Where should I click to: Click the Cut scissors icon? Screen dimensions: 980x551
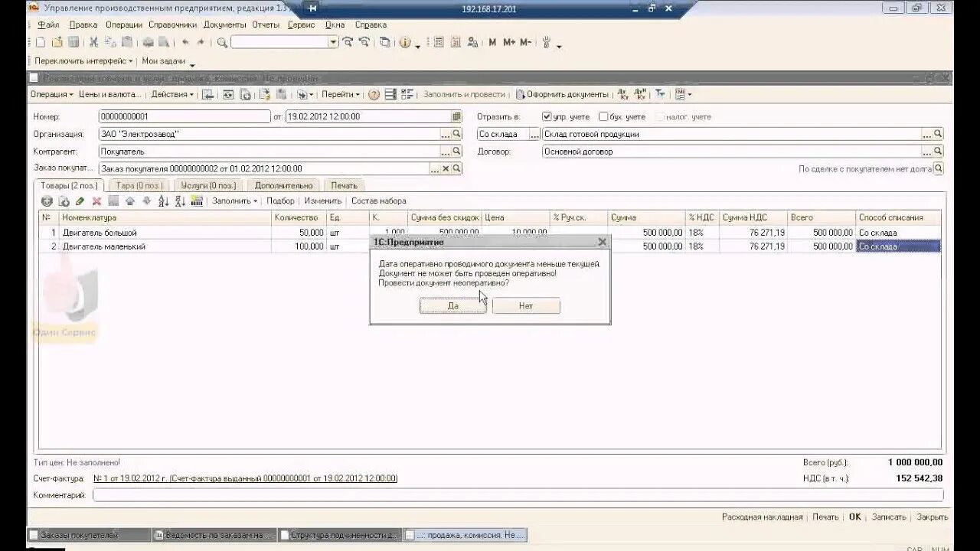pyautogui.click(x=93, y=43)
